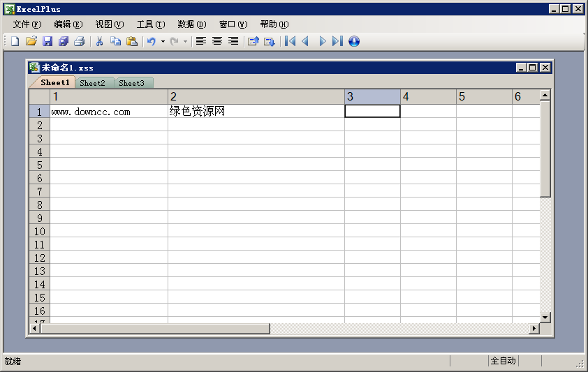Close the 未命名1.xss document window

(545, 68)
